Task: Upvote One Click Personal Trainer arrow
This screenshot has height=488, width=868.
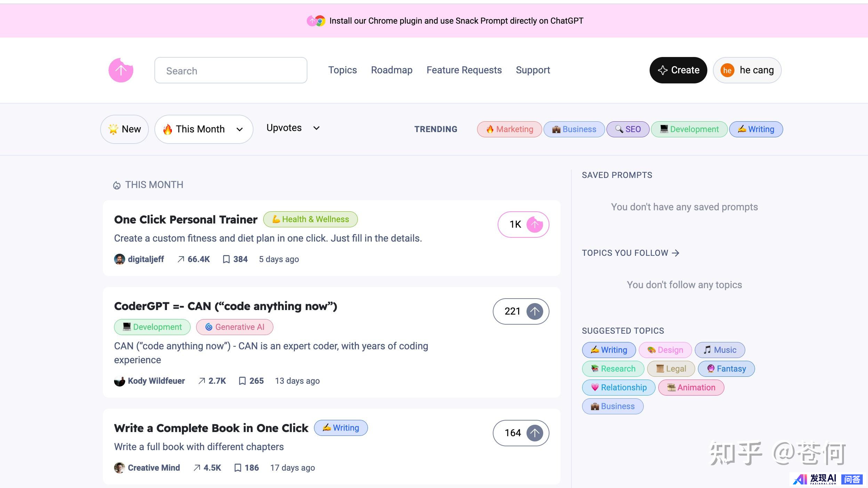Action: coord(535,225)
